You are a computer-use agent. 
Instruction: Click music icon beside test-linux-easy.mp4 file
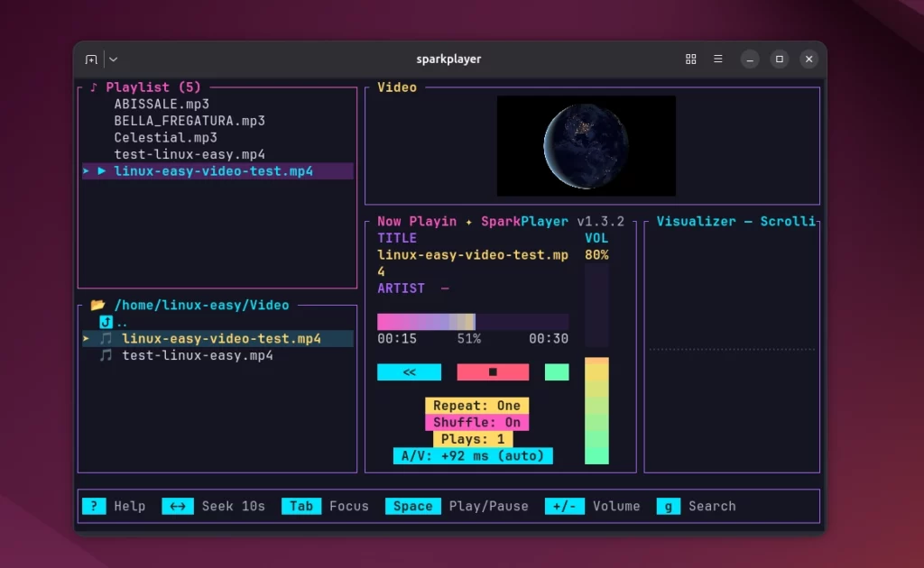click(x=106, y=355)
